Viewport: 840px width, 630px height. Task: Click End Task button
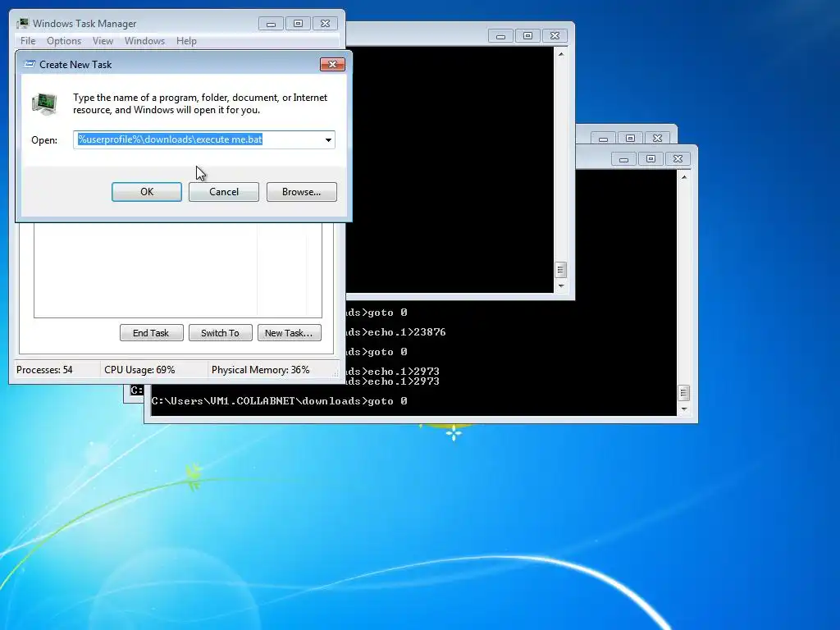pyautogui.click(x=151, y=333)
